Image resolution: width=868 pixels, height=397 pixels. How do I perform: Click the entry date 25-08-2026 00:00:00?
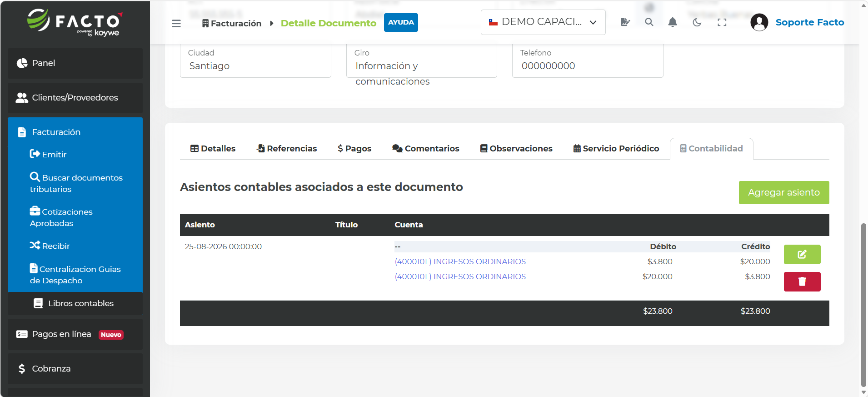[x=223, y=246]
